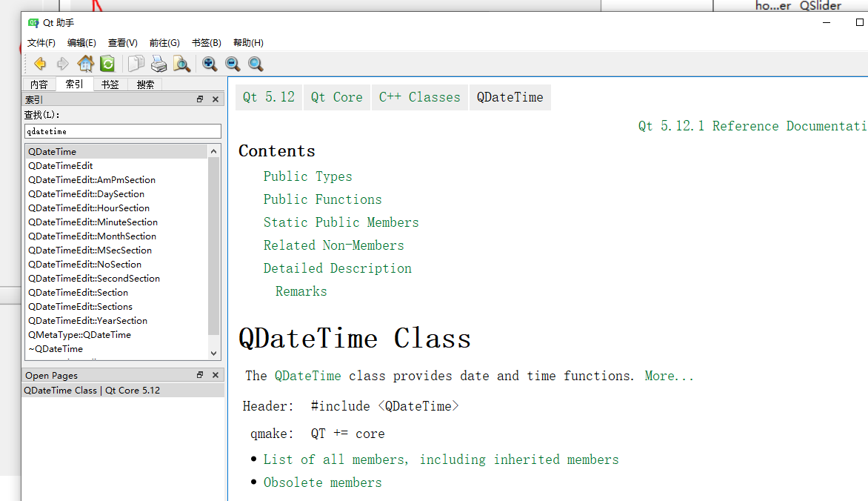Screen dimensions: 868x501
Task: Open the Qt Core breadcrumb link
Action: click(x=336, y=97)
